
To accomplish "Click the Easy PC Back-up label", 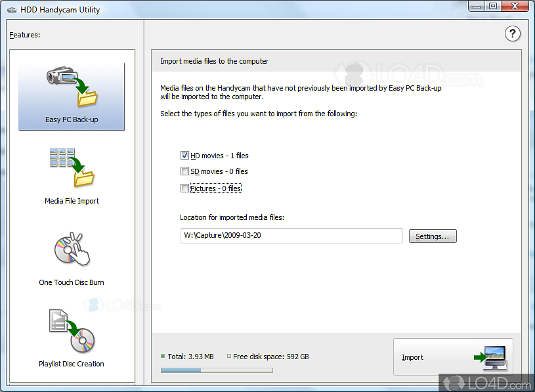I will (72, 120).
